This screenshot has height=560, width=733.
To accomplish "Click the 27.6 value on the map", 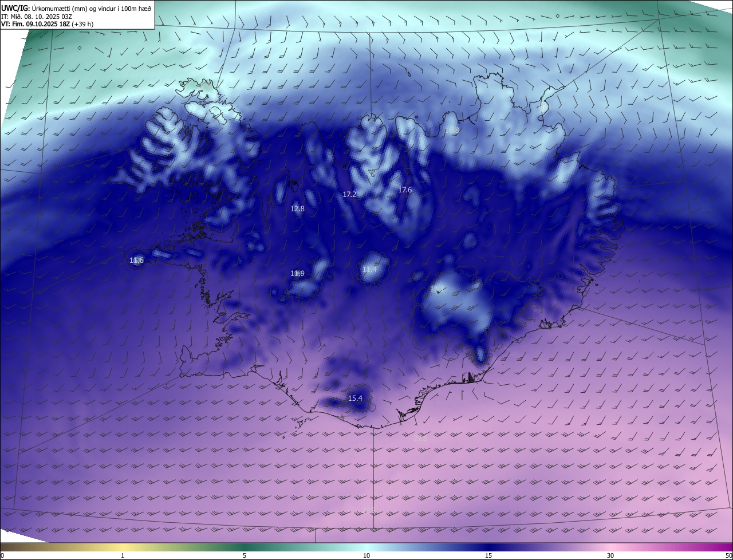I will click(420, 439).
